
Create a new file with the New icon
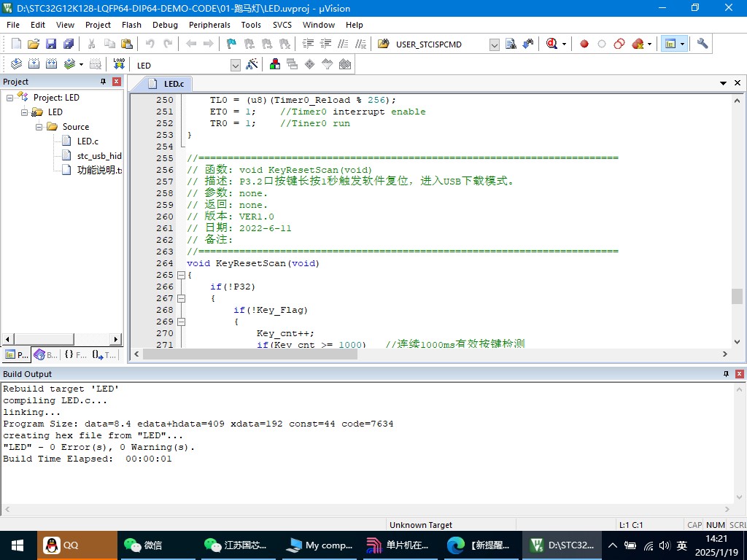pos(16,44)
